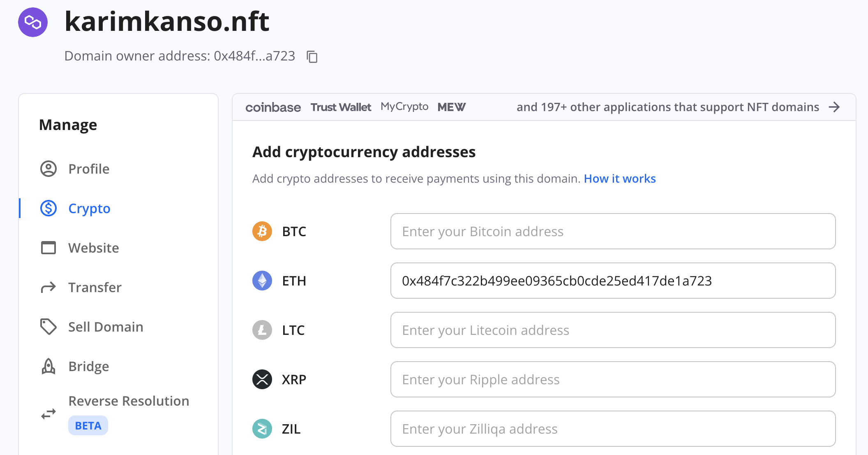Select the Zilliqa coin icon
The width and height of the screenshot is (868, 455).
click(x=262, y=429)
